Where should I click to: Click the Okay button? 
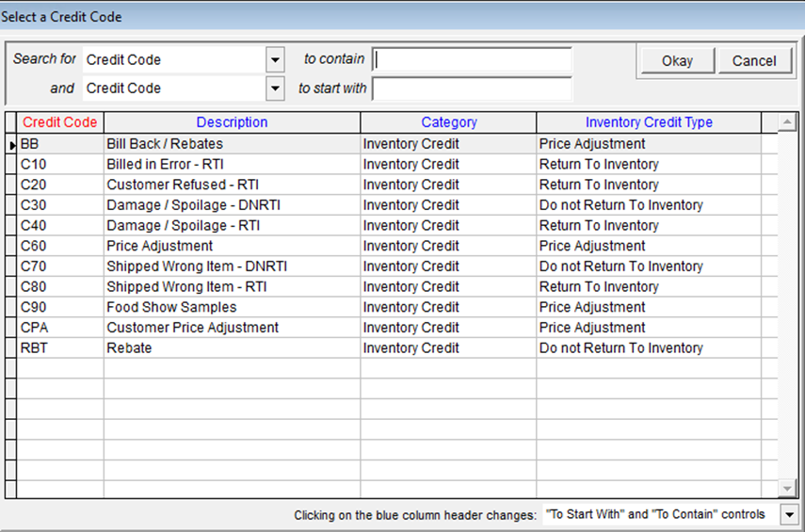coord(676,60)
